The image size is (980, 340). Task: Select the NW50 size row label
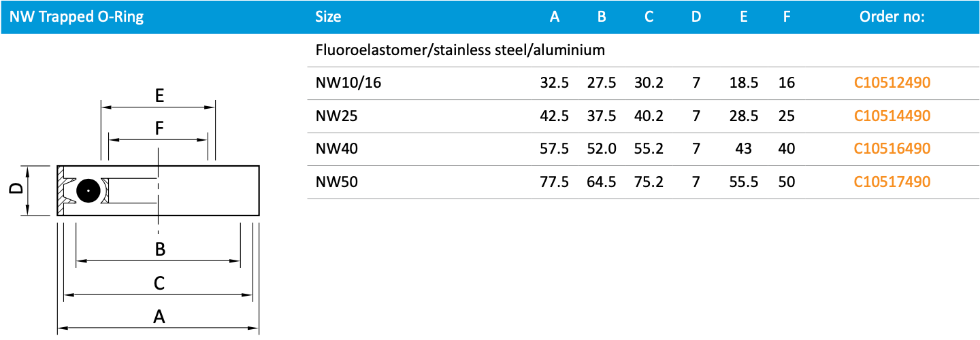337,182
